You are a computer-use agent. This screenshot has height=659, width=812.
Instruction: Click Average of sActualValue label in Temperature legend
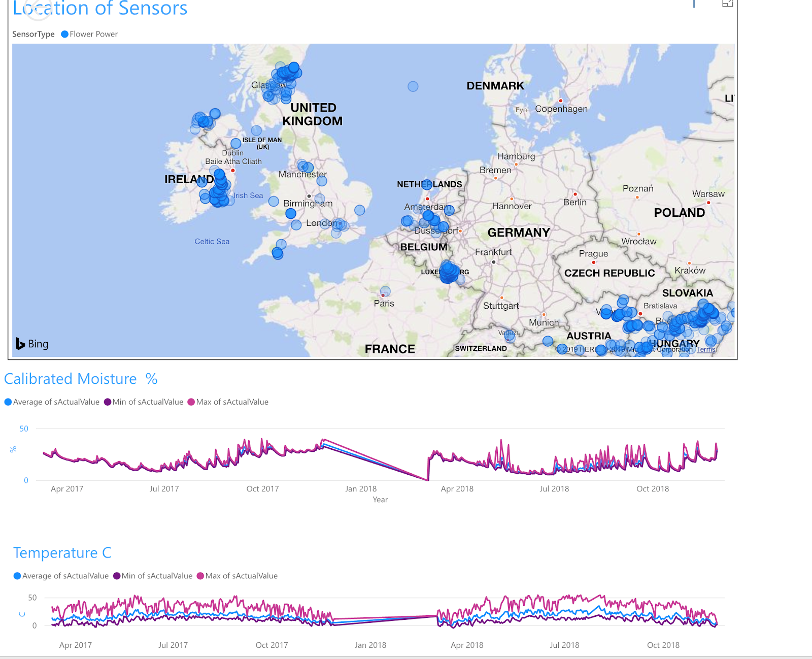click(65, 576)
